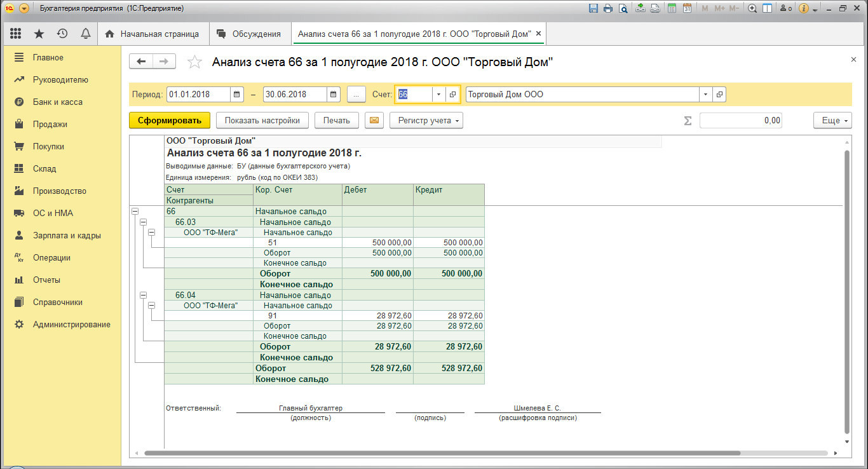Click the M- memory subtract button
The width and height of the screenshot is (868, 469).
(734, 8)
